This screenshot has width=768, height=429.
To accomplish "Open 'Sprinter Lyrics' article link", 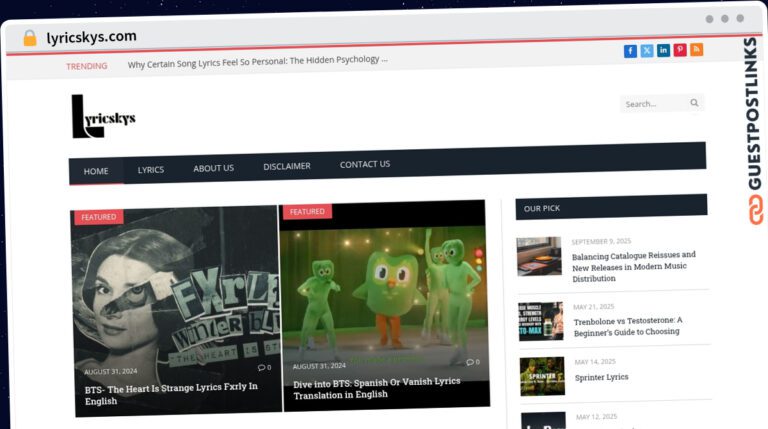I will (601, 377).
